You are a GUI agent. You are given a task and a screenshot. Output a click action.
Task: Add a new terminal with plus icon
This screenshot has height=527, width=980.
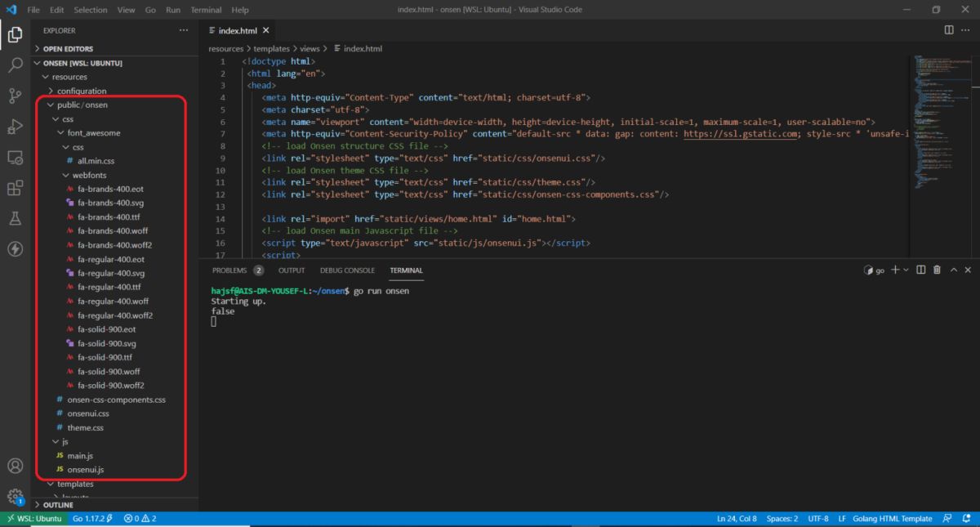[x=895, y=270]
